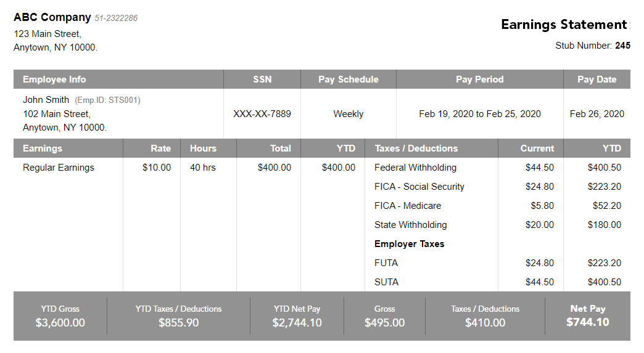Click the Regular Earnings row label
The image size is (644, 353).
[59, 168]
